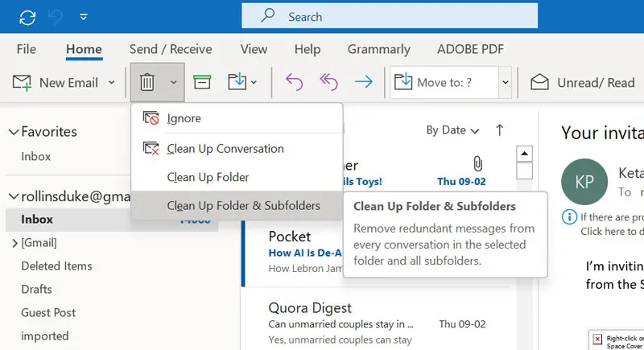Collapse the Favorites section
The width and height of the screenshot is (644, 350).
(x=12, y=132)
